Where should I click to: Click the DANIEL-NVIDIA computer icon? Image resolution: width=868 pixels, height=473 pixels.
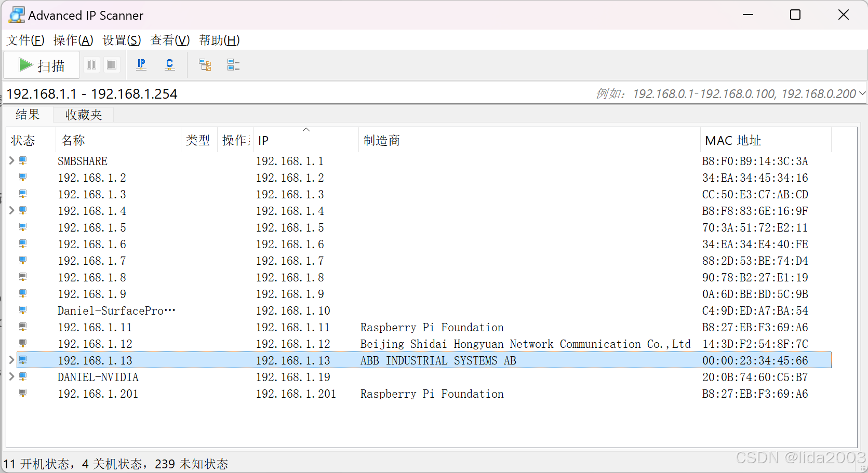23,377
